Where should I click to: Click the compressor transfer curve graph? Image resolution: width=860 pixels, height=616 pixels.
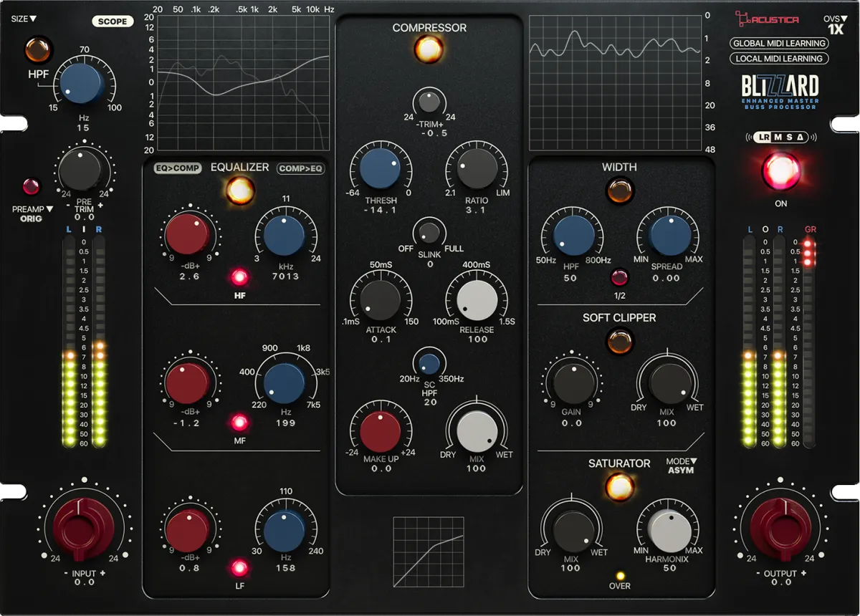coord(429,551)
